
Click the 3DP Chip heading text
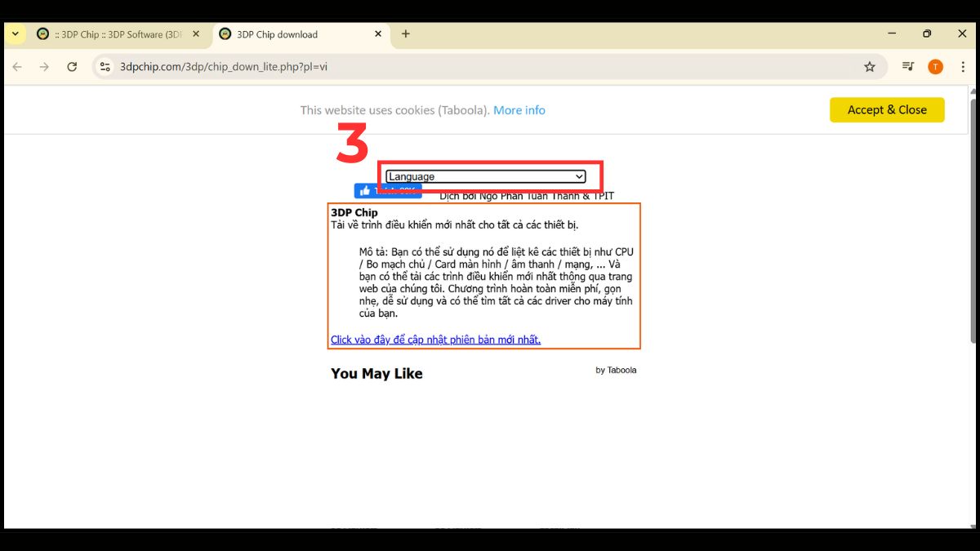tap(354, 212)
